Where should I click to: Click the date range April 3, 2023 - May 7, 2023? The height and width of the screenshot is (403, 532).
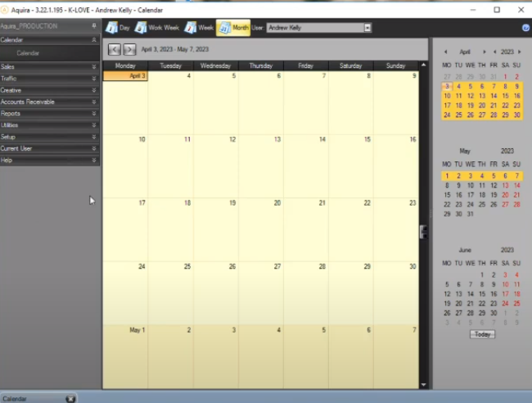174,50
